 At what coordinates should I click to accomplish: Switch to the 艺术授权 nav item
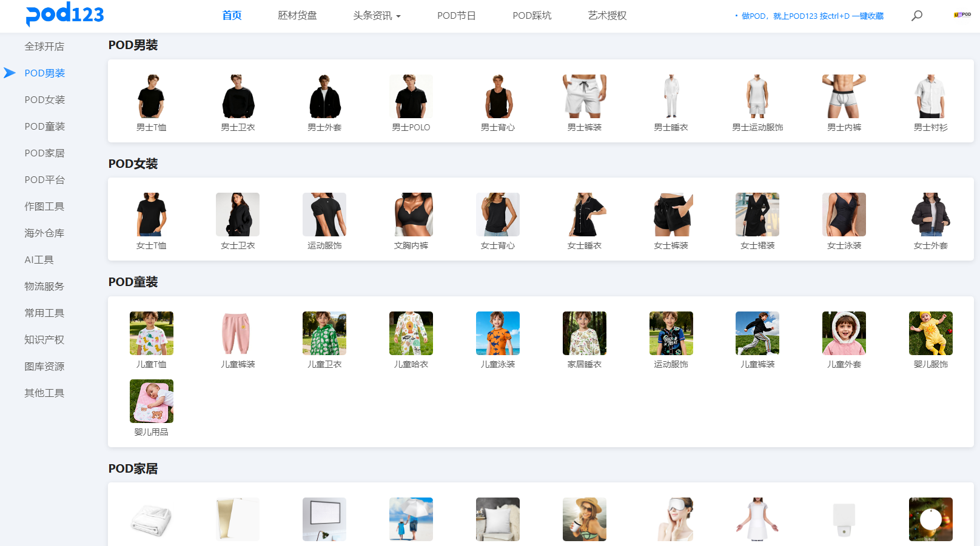[606, 16]
